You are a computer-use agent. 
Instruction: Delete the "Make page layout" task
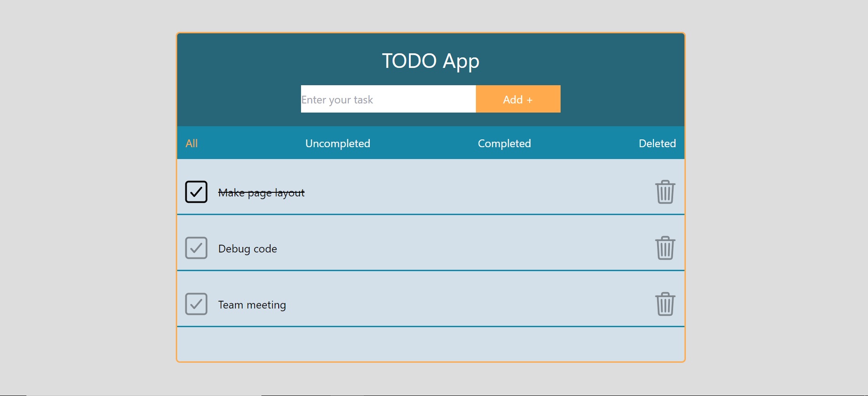pos(665,192)
